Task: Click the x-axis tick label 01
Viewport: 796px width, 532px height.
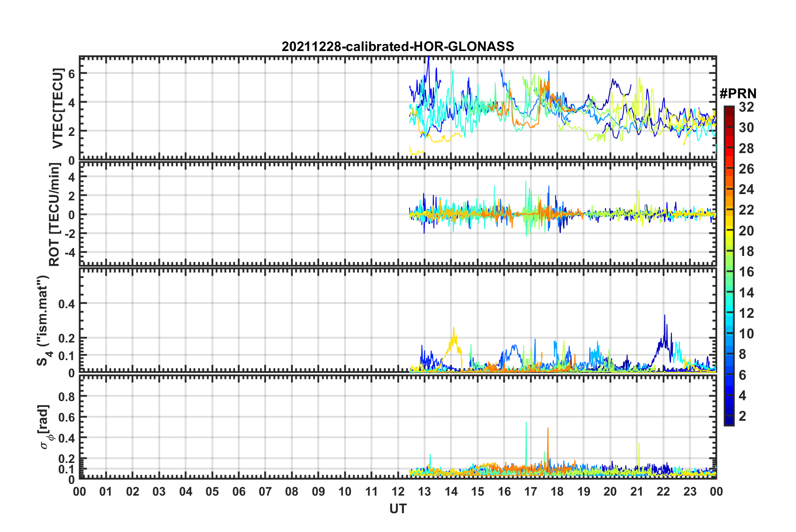Action: [106, 491]
